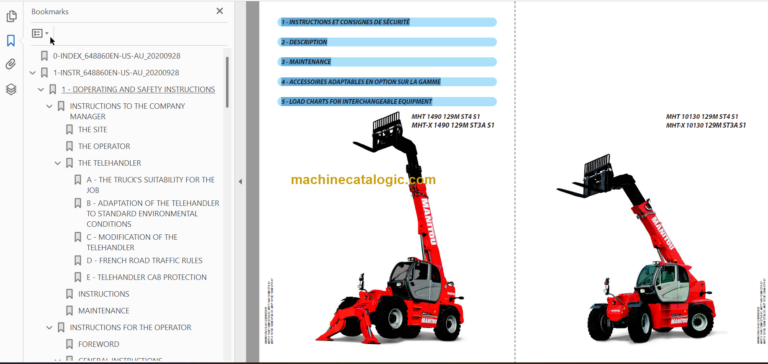This screenshot has width=768, height=364.
Task: Click the MHT-X 1490 129M ST3A S1 label
Action: click(453, 125)
